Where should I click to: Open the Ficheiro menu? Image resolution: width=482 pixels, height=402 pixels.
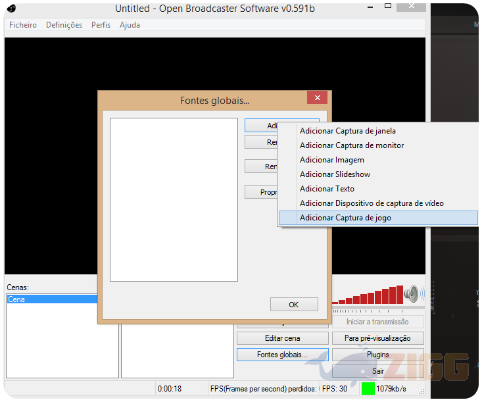[x=23, y=25]
